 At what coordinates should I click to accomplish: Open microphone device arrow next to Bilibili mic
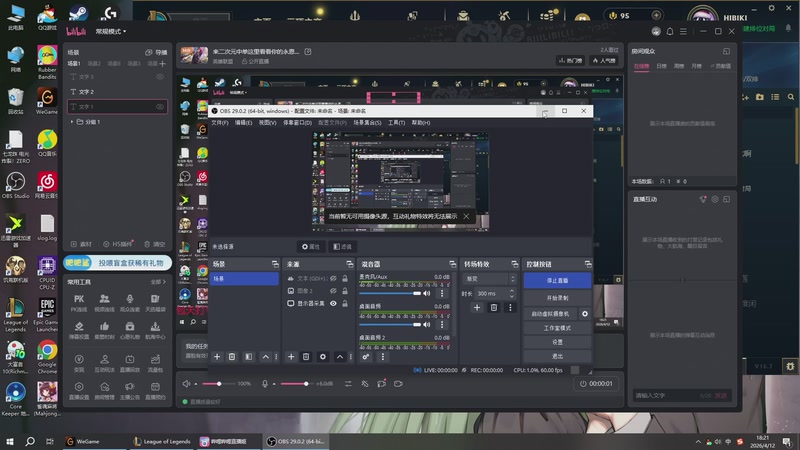pyautogui.click(x=274, y=384)
